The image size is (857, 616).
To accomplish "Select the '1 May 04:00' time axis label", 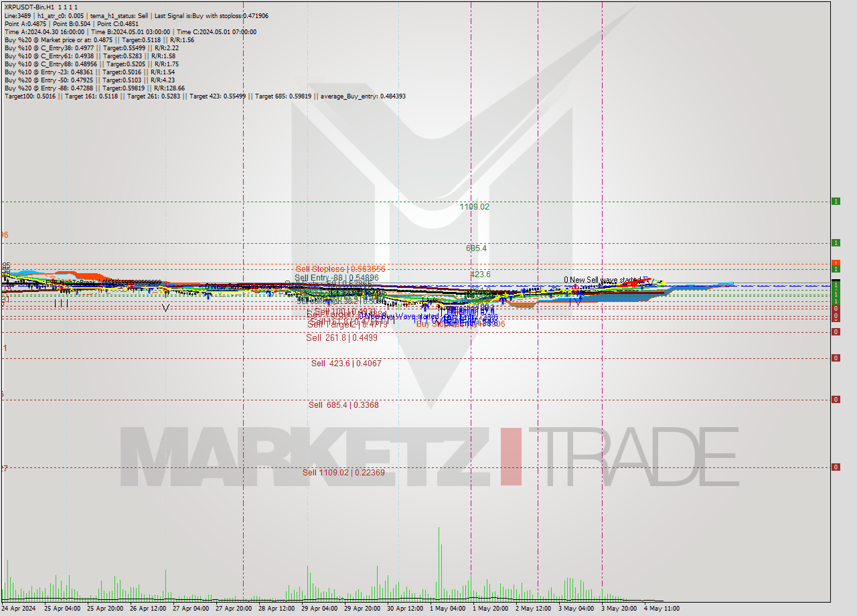I will (x=447, y=609).
